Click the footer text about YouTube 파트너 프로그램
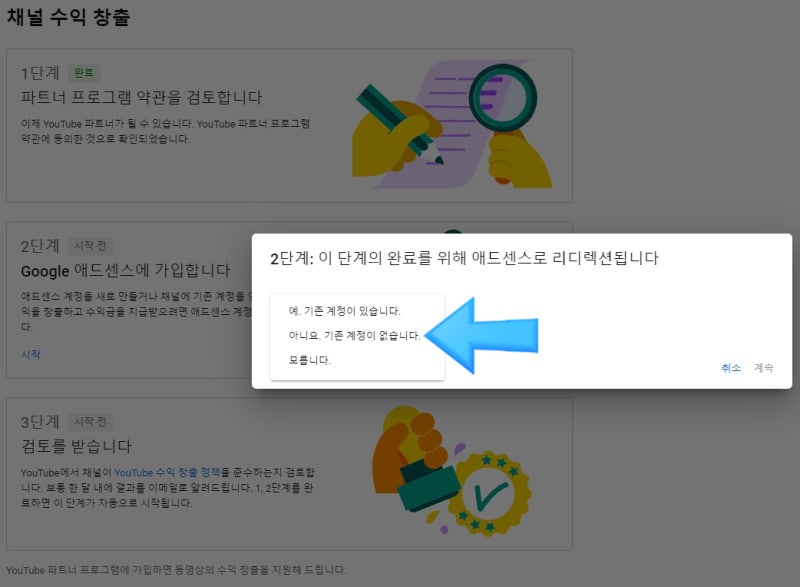The image size is (800, 587). pyautogui.click(x=176, y=570)
